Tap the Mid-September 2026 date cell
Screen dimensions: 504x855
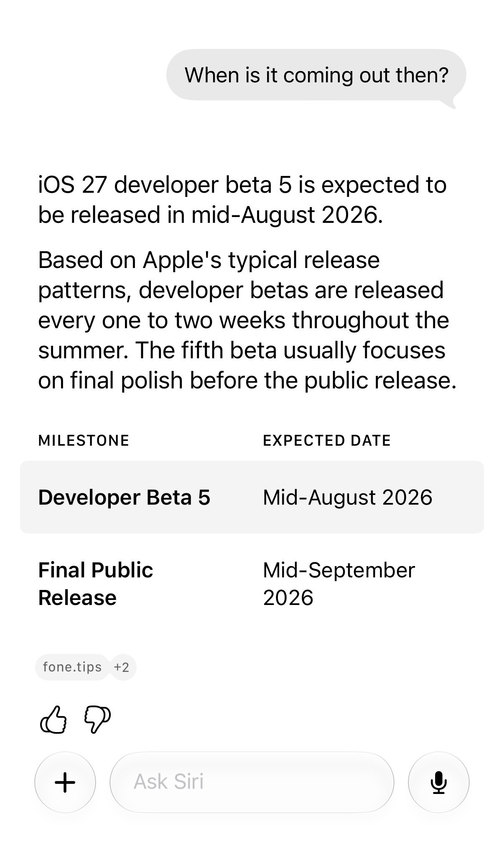pos(339,584)
